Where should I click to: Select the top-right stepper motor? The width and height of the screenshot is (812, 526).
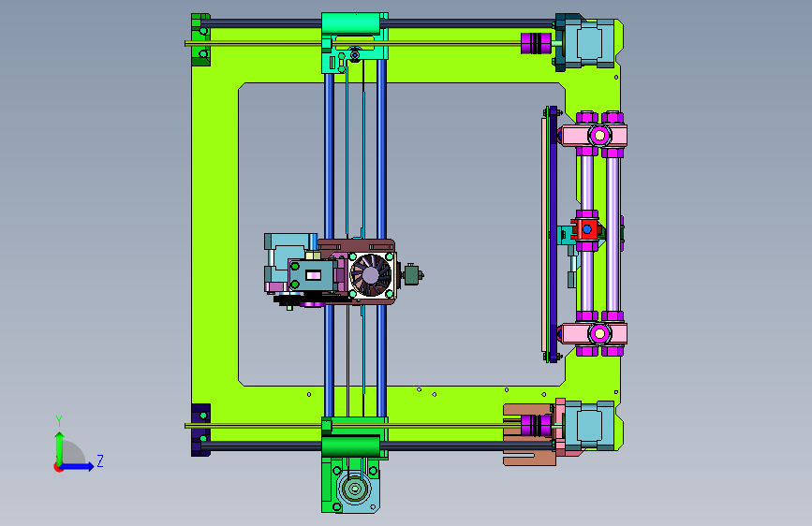(588, 43)
